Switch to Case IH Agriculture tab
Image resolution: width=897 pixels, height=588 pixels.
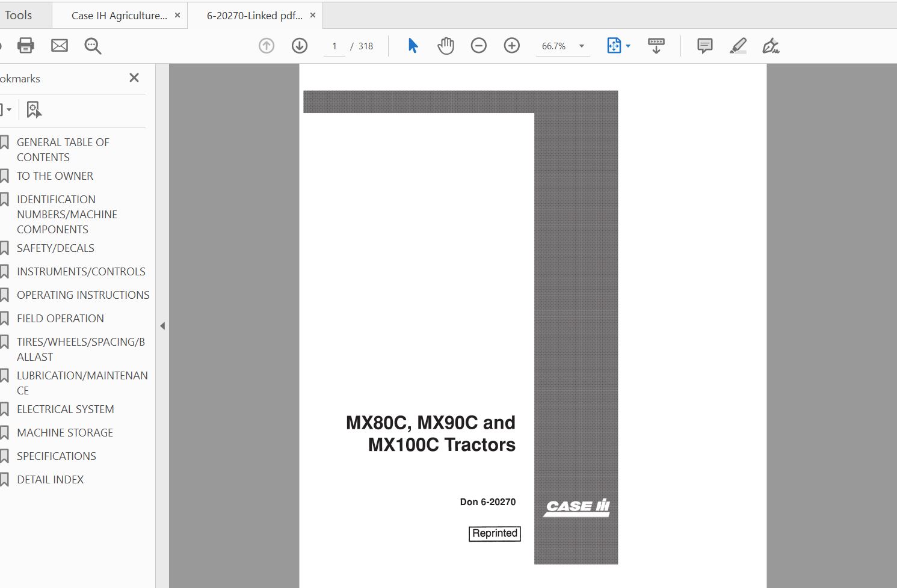pos(119,16)
